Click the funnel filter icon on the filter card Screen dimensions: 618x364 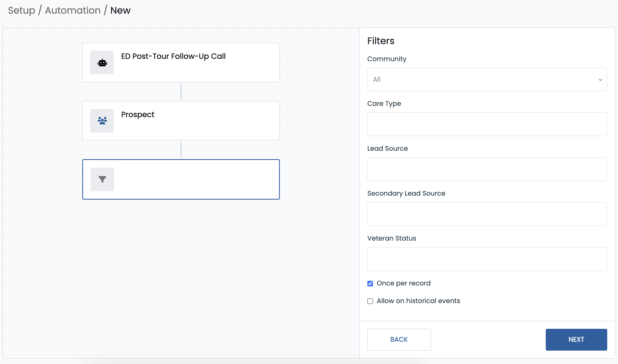click(102, 179)
